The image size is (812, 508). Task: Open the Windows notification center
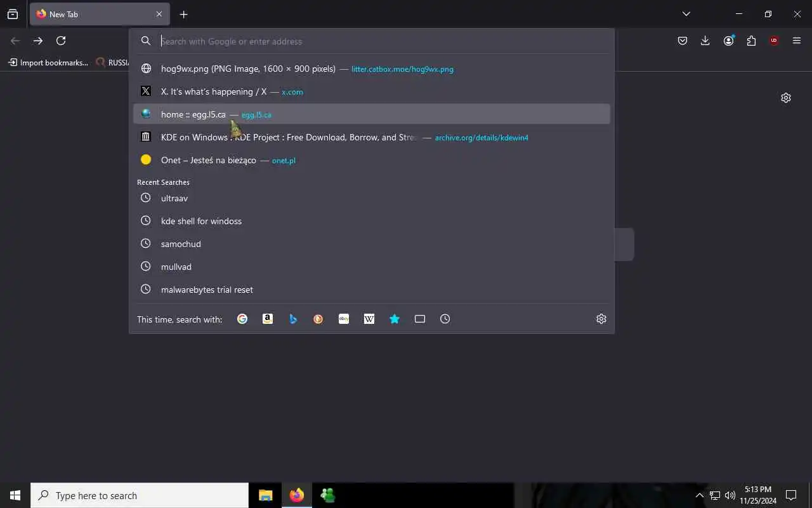click(791, 495)
